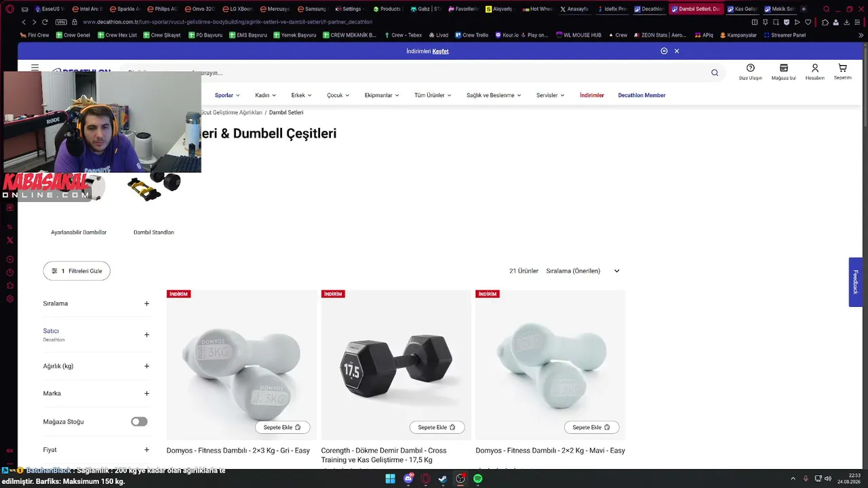Screen dimensions: 868x488
Task: Open Opera sidebar settings gear
Action: [x=9, y=298]
